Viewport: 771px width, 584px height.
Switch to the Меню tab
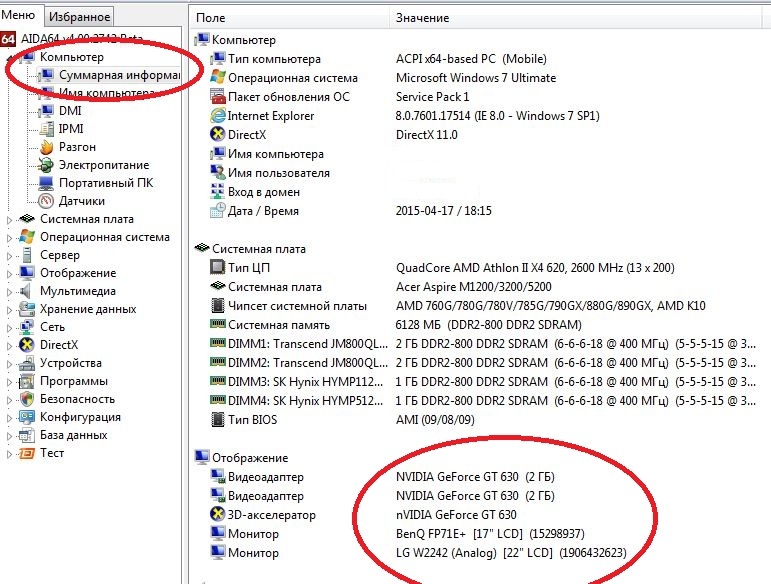coord(18,15)
